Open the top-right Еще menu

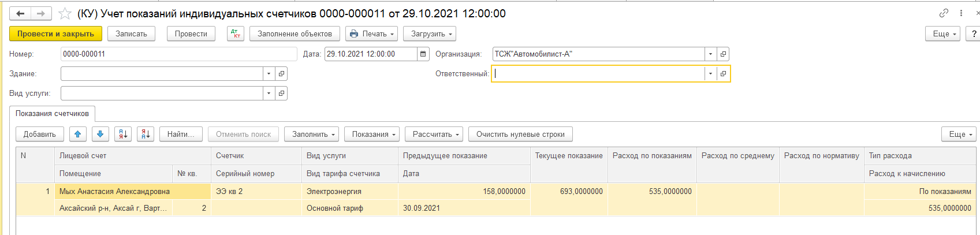(x=944, y=34)
